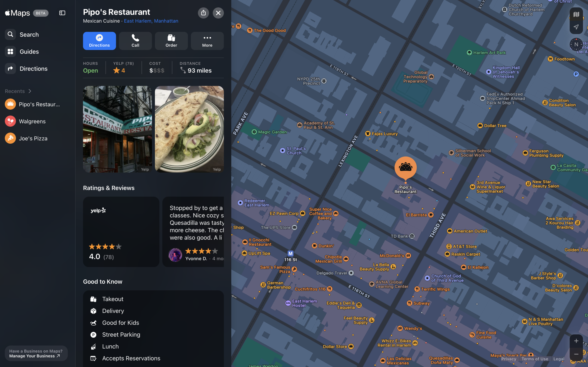Click the More options icon button
The width and height of the screenshot is (588, 367).
207,41
